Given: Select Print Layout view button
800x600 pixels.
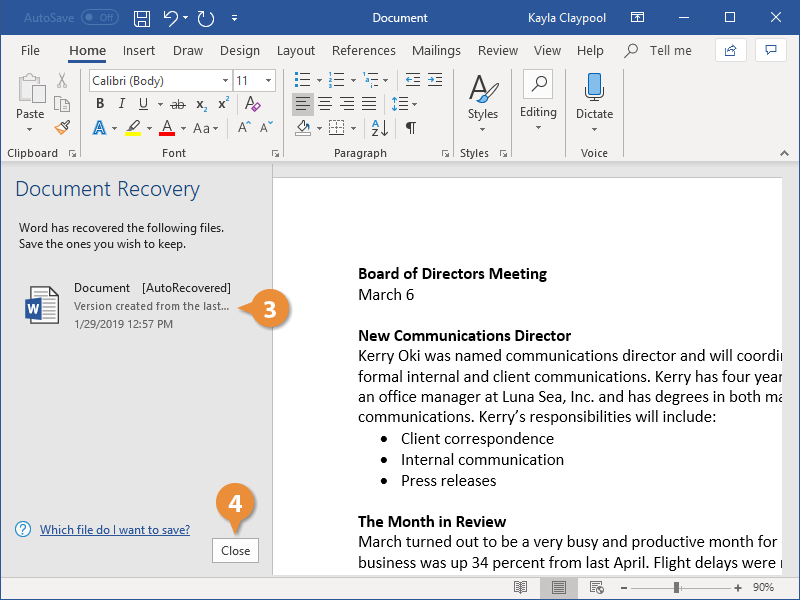Looking at the screenshot, I should click(x=559, y=587).
